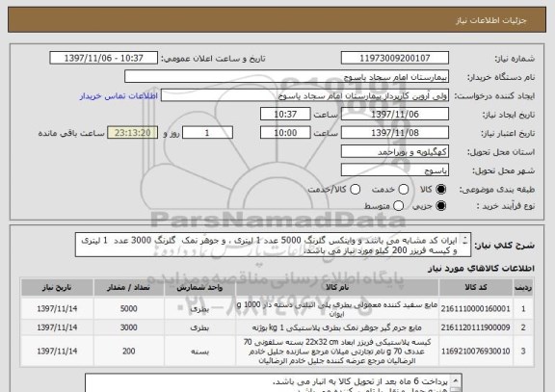Click the announcement date field 1397/11/06 - 10:37

[104, 58]
